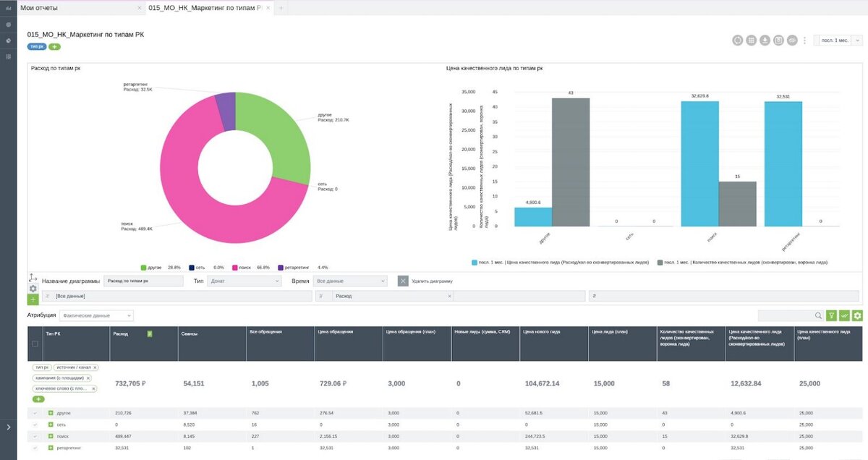This screenshot has width=868, height=460.
Task: Click the table grid view icon
Action: pyautogui.click(x=752, y=41)
